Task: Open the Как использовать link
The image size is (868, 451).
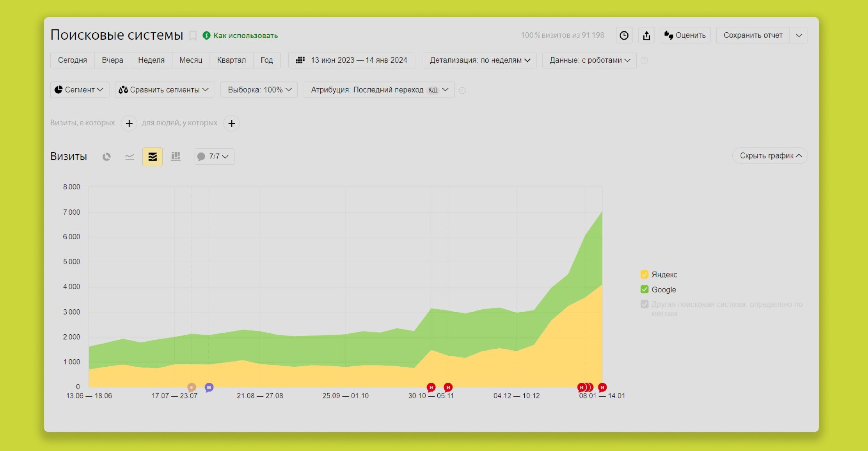Action: [245, 36]
